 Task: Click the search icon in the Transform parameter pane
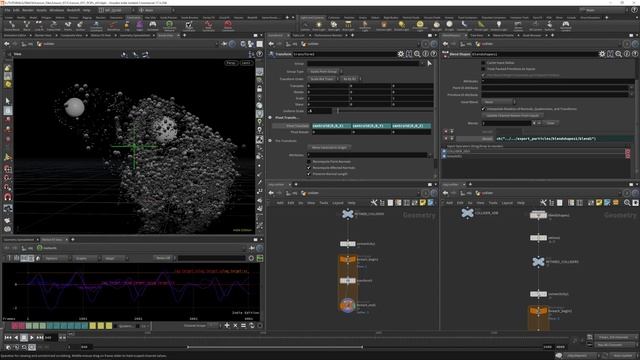click(x=417, y=54)
